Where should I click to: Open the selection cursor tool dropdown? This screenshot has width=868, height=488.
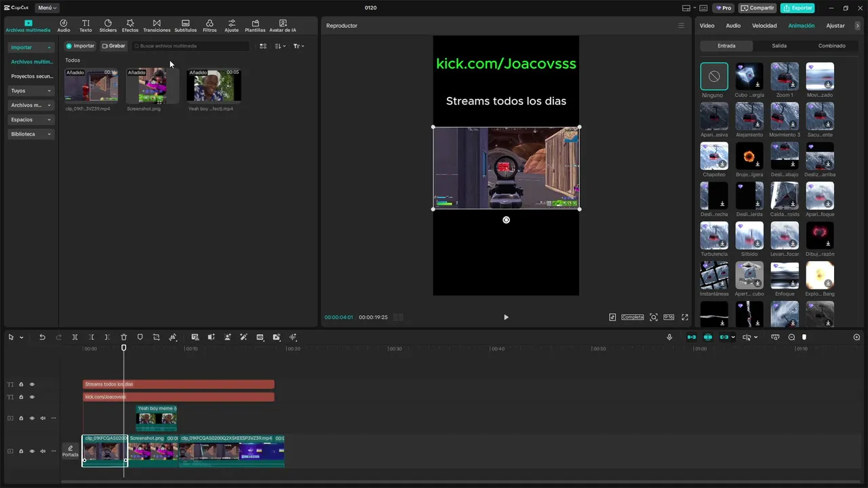point(21,337)
